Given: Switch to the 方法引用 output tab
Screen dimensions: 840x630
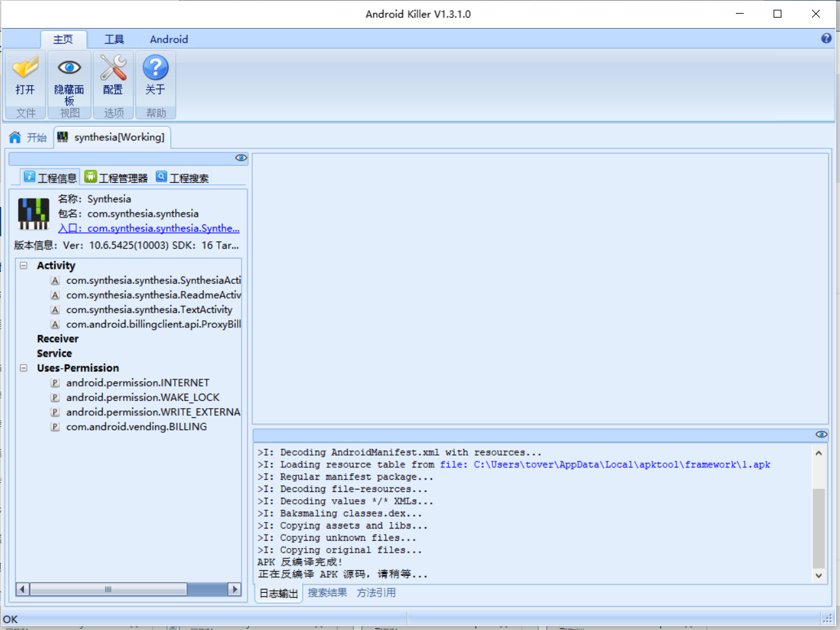Looking at the screenshot, I should point(376,593).
